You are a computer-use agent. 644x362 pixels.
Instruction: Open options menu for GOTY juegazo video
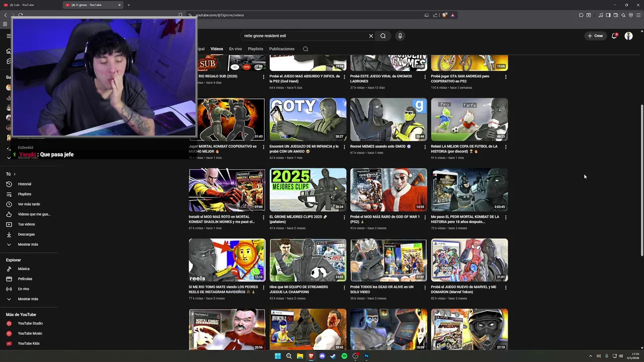pyautogui.click(x=344, y=147)
